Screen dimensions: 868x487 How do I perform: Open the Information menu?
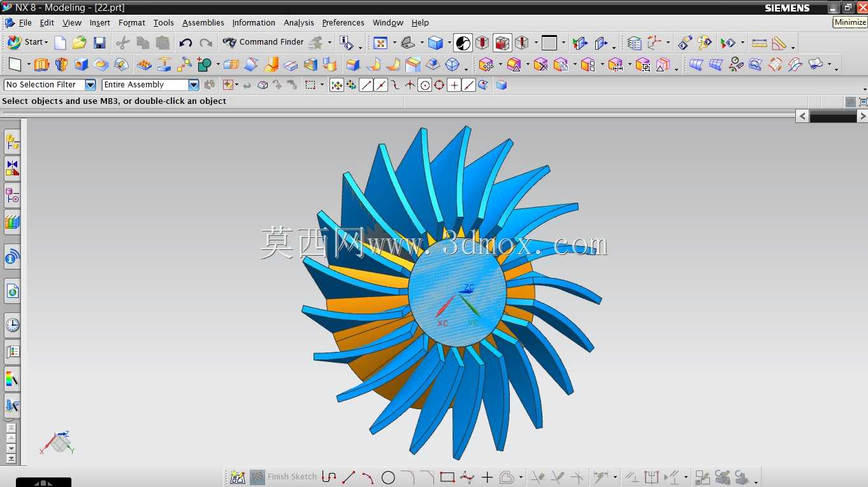pyautogui.click(x=254, y=22)
